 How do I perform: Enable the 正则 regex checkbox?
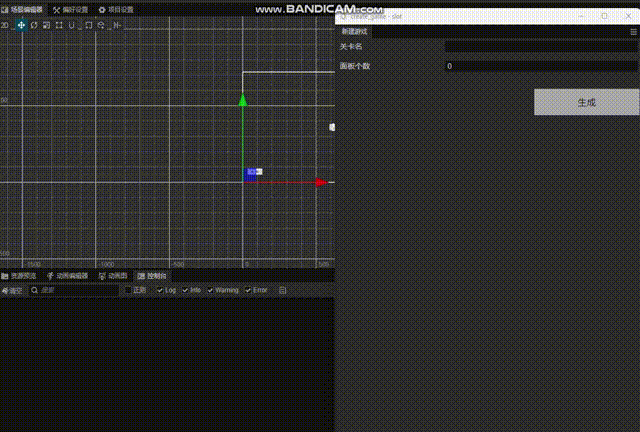[x=128, y=290]
